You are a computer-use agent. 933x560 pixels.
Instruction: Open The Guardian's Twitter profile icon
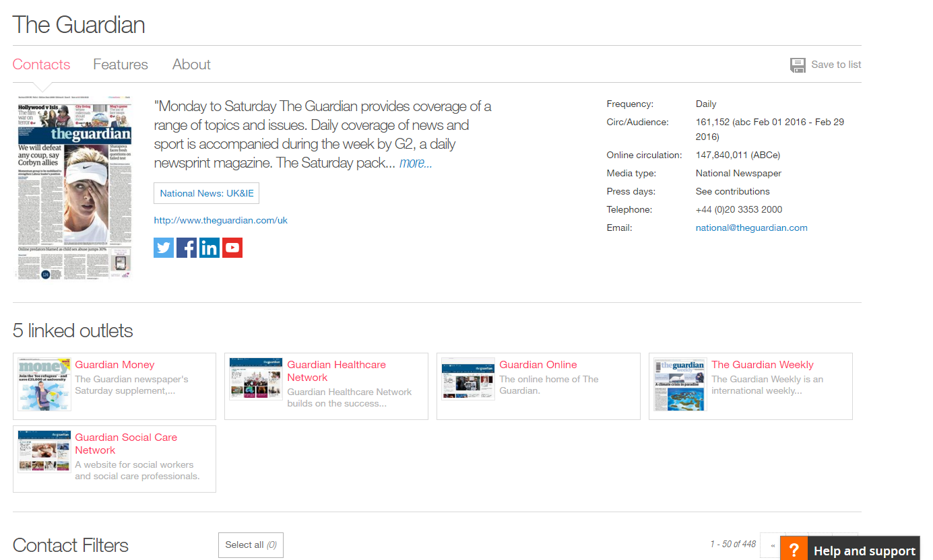164,248
